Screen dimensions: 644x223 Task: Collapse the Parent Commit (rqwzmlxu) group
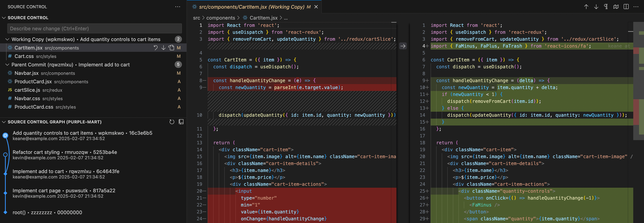click(7, 64)
